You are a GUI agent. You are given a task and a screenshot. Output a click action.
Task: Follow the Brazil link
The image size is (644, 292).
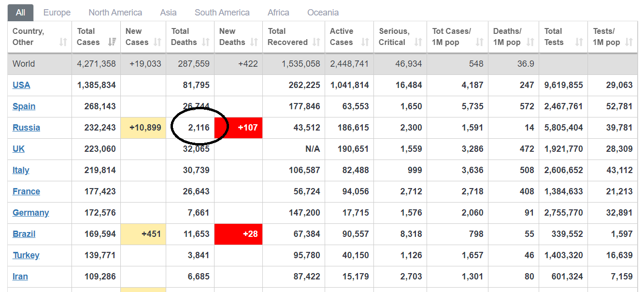[x=24, y=234]
